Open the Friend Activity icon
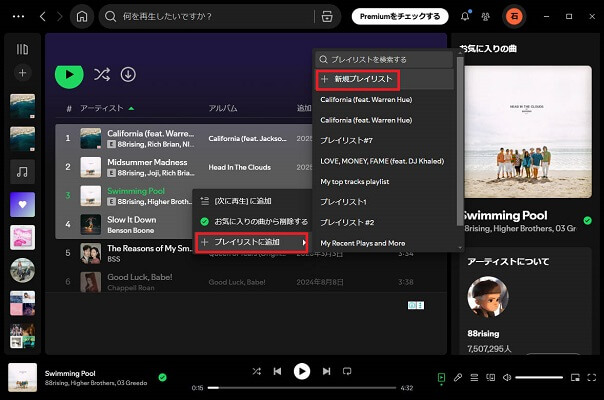604x400 pixels. tap(485, 17)
